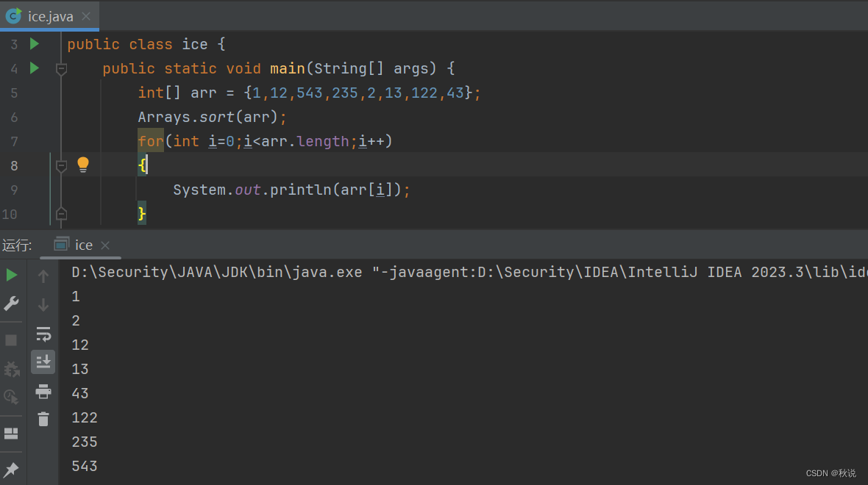Toggle scroll to end of console
This screenshot has height=485, width=868.
tap(43, 362)
